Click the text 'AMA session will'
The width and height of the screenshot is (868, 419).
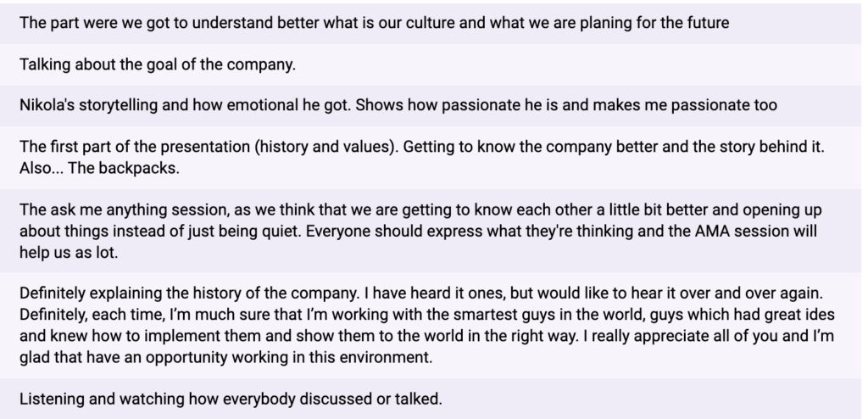[756, 231]
